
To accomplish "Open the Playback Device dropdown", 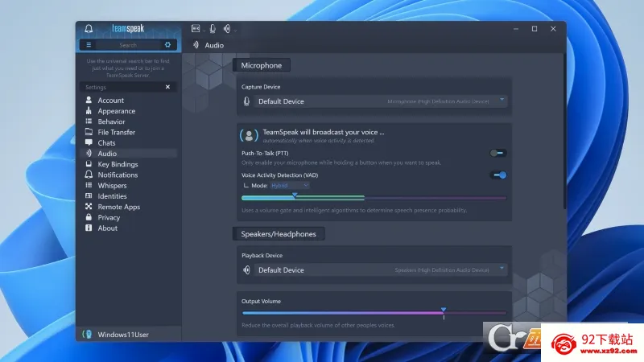I will click(x=380, y=269).
